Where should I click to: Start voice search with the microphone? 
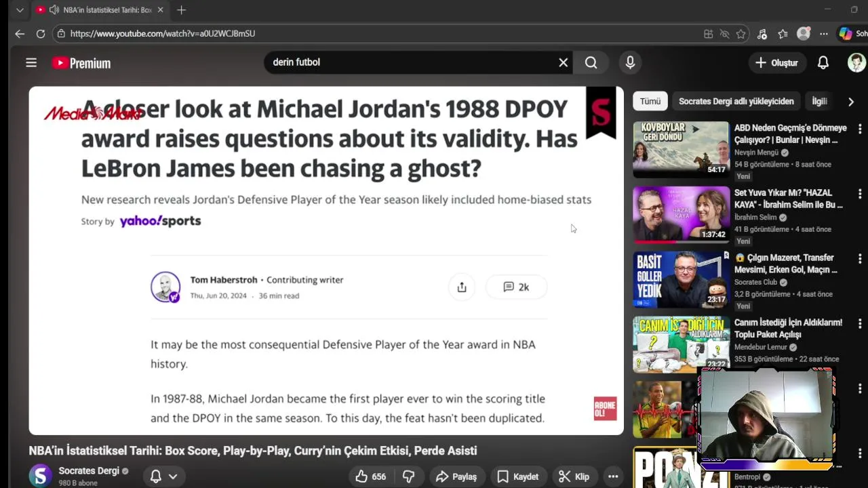(x=630, y=62)
